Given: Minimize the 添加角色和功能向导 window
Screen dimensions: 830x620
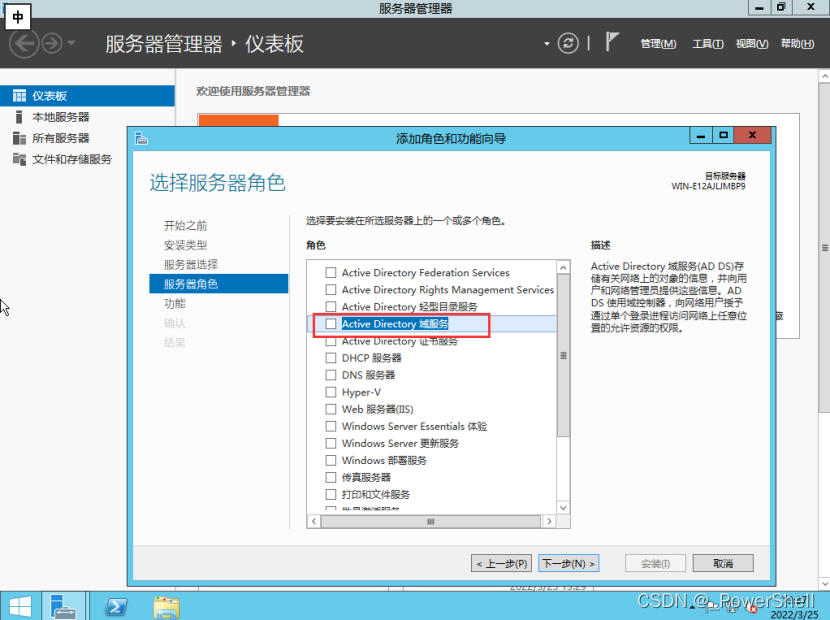Looking at the screenshot, I should (701, 136).
